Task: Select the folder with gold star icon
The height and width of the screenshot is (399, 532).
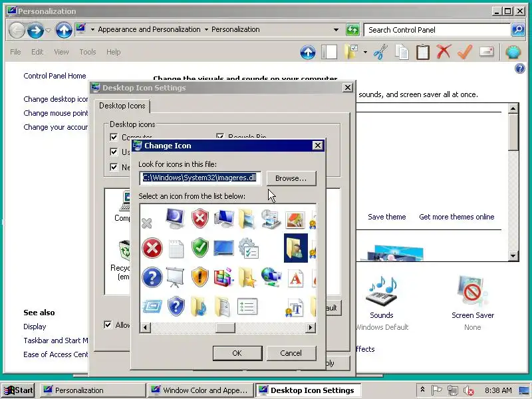Action: [x=247, y=277]
